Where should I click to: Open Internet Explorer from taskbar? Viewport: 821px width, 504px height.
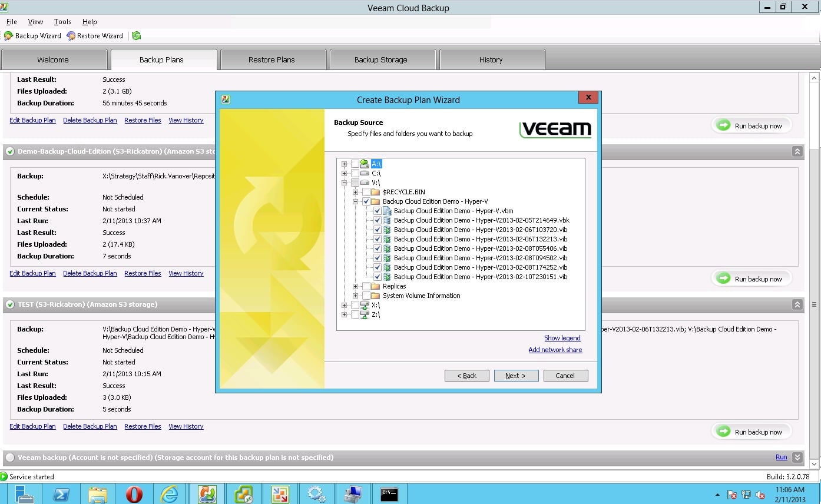(170, 493)
